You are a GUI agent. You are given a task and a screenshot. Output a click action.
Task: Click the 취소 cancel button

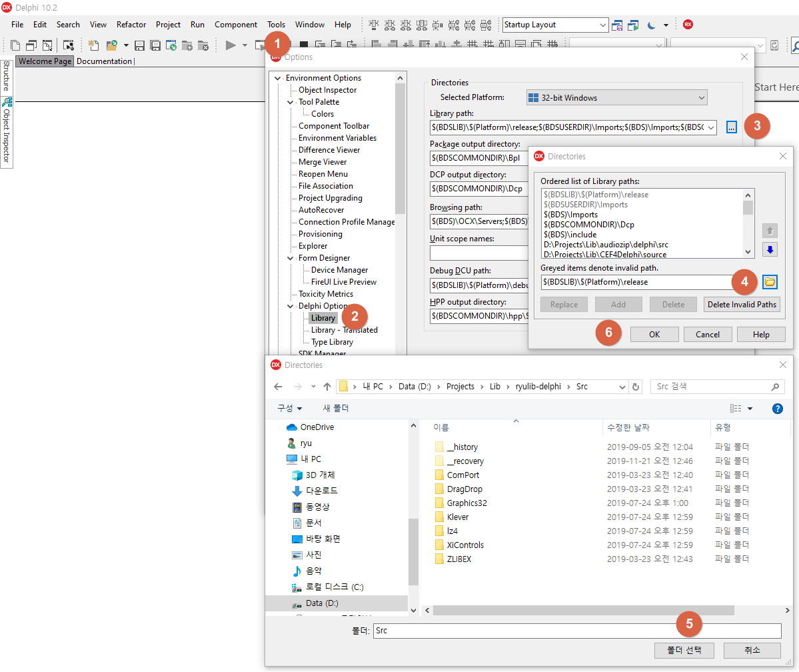point(752,650)
